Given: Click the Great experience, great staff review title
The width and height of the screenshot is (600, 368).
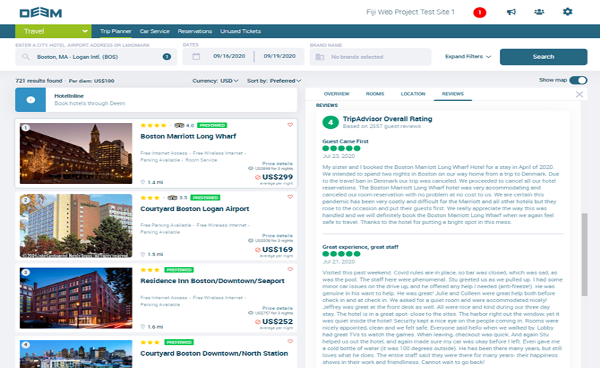Looking at the screenshot, I should click(360, 247).
